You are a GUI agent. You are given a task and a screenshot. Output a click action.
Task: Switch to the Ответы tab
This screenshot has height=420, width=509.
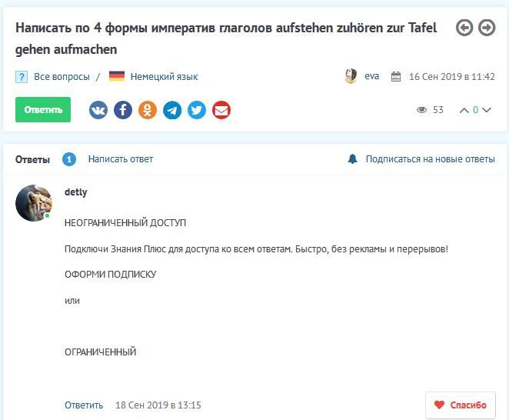32,159
